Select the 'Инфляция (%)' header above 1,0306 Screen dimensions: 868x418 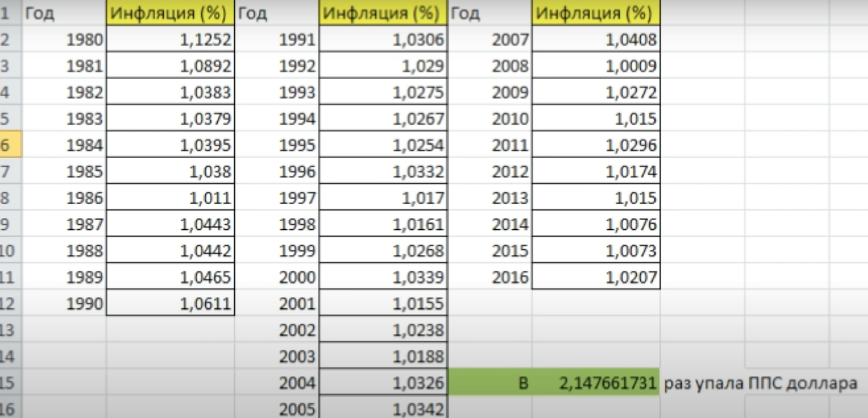point(383,13)
